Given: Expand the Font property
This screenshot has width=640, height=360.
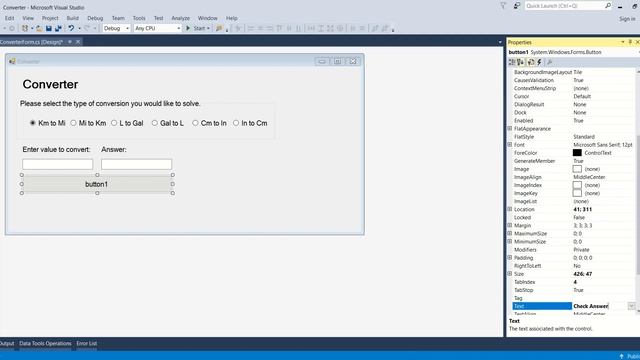Looking at the screenshot, I should 510,144.
